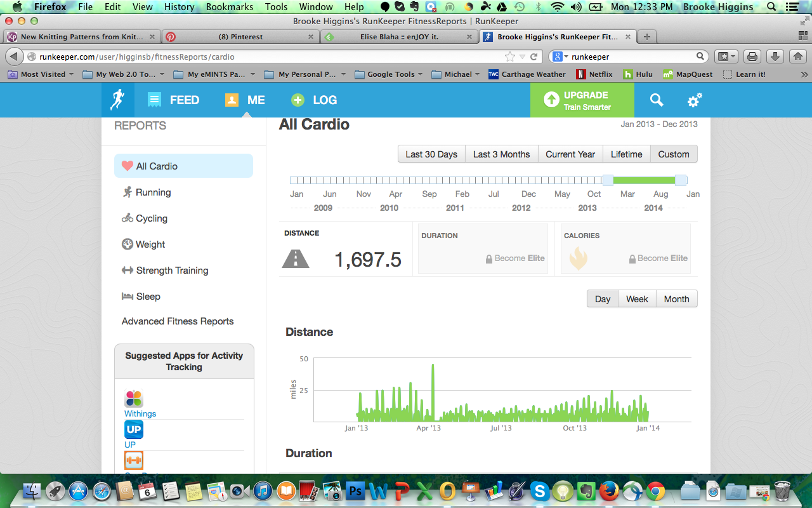Open the Firefox bookmarks menu button dropdown

tap(726, 57)
